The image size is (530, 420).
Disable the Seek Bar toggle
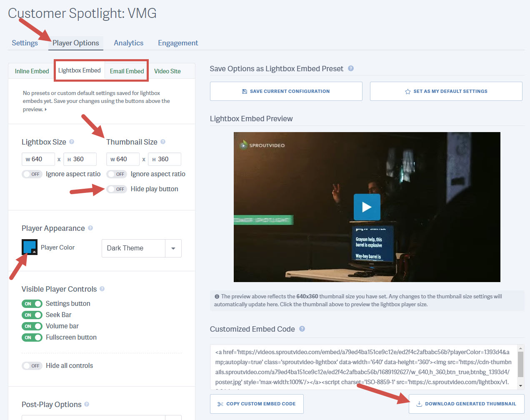[x=32, y=315]
